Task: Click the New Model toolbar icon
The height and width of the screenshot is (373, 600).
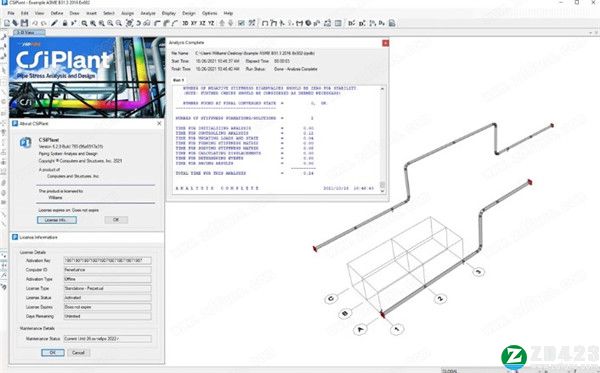Action: pos(7,23)
